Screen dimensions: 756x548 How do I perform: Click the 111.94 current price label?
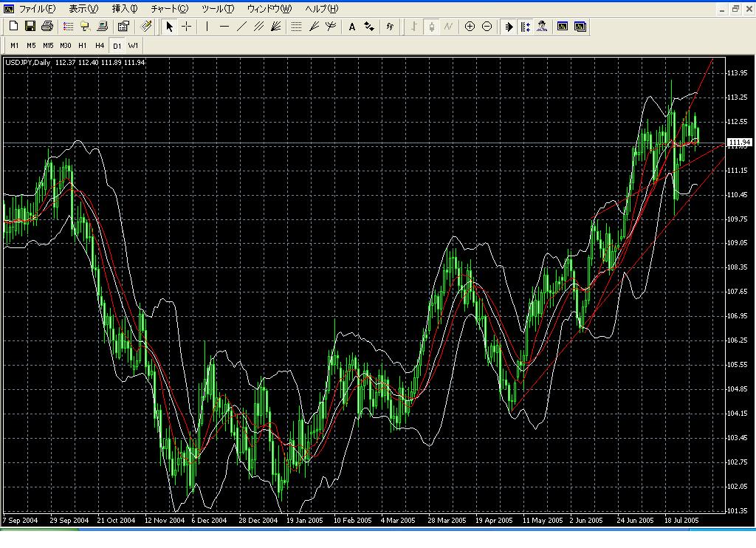tap(739, 143)
